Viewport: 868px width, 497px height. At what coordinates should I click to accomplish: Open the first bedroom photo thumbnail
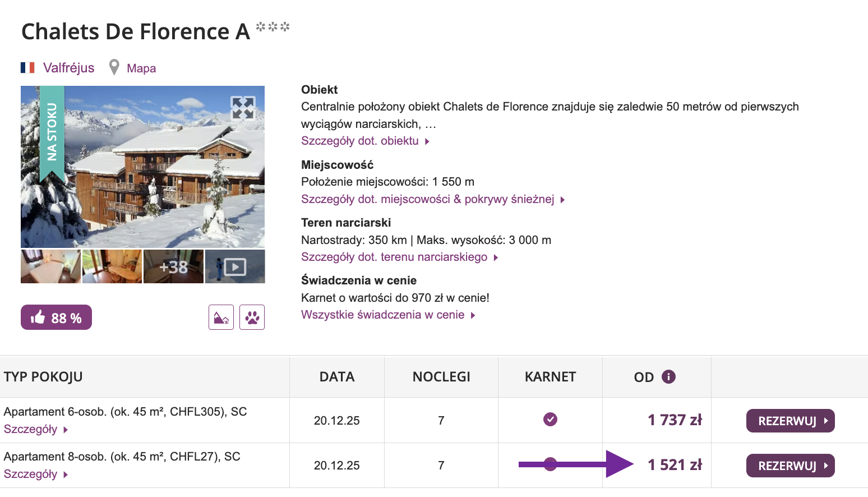tap(50, 267)
